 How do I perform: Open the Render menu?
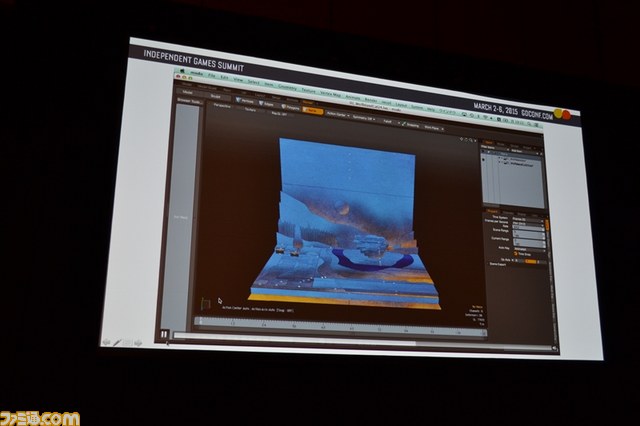371,100
